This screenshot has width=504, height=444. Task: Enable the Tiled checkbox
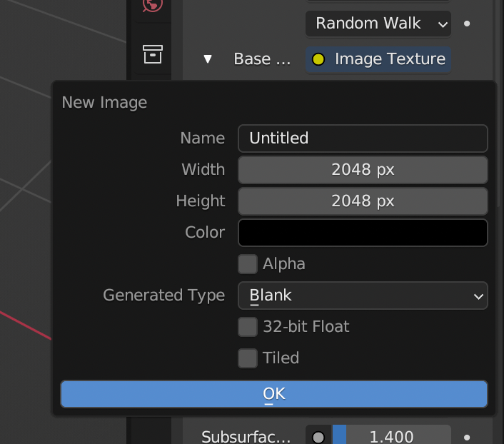pos(248,358)
